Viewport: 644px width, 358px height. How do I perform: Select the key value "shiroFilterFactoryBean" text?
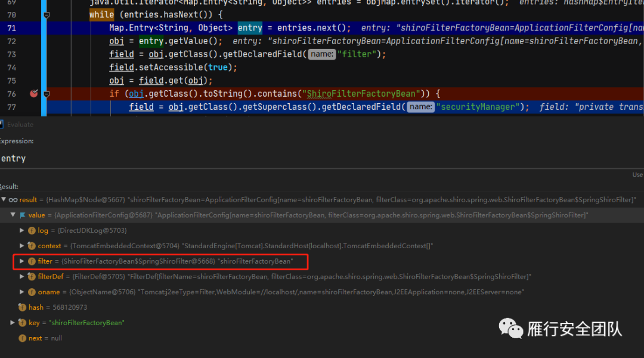(x=86, y=323)
